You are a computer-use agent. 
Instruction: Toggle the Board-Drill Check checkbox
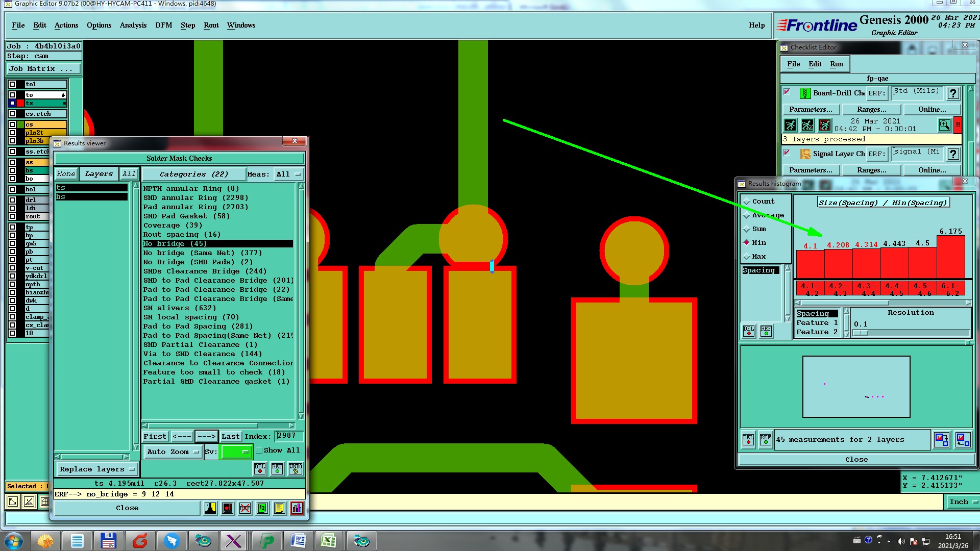[787, 92]
